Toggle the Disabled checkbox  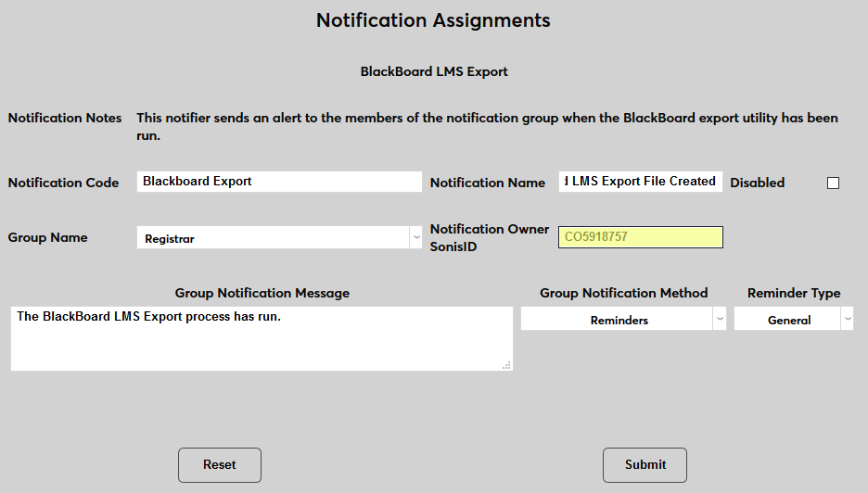(x=833, y=183)
